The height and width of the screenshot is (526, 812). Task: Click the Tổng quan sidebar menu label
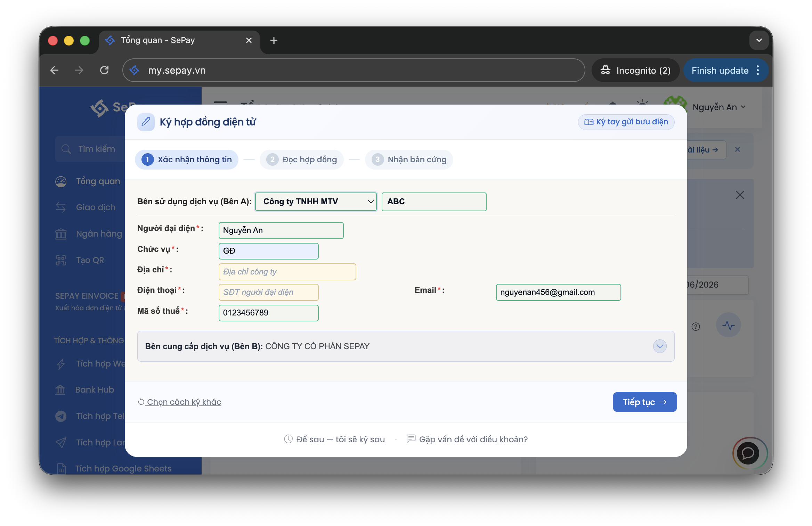pos(98,181)
